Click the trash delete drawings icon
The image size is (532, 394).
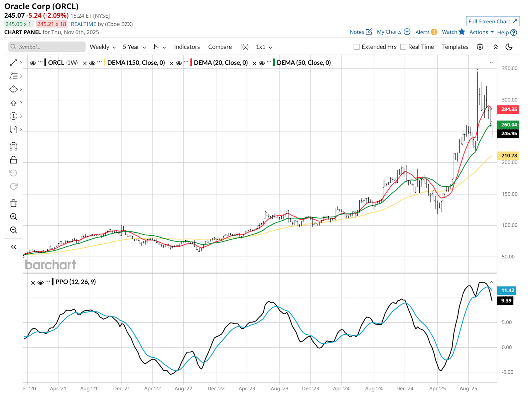[13, 203]
